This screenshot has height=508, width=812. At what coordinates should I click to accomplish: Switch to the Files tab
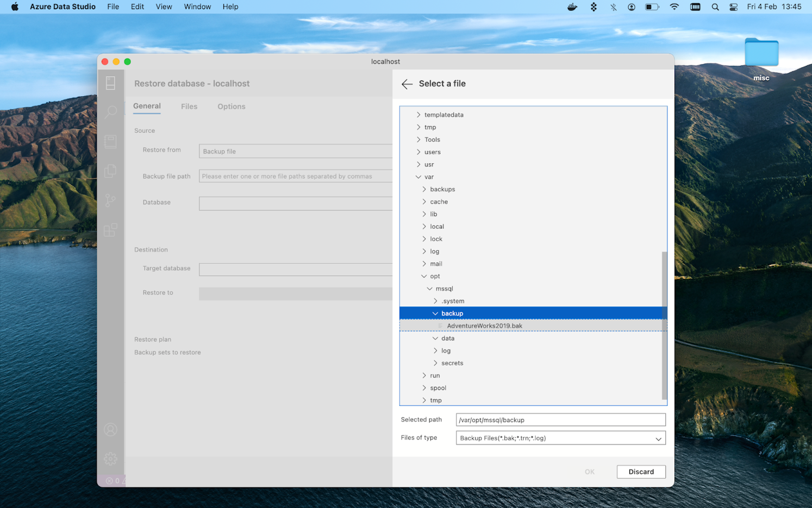[x=189, y=107]
